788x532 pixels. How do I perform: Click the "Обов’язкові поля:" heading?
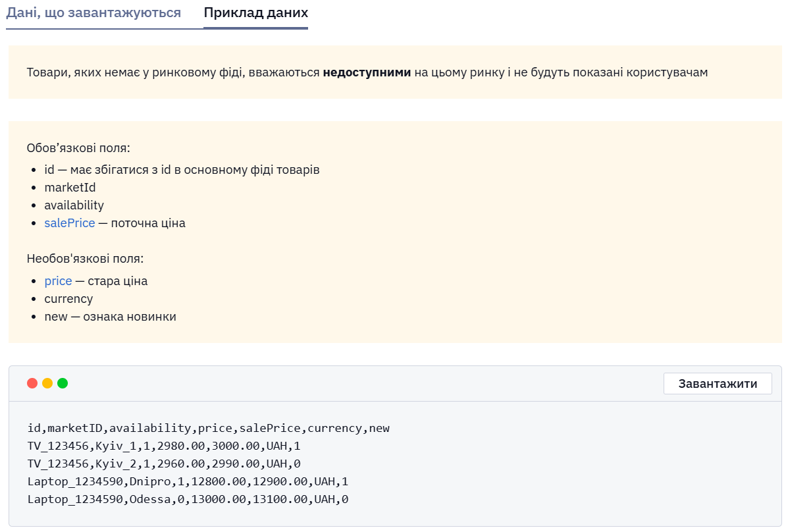[78, 148]
